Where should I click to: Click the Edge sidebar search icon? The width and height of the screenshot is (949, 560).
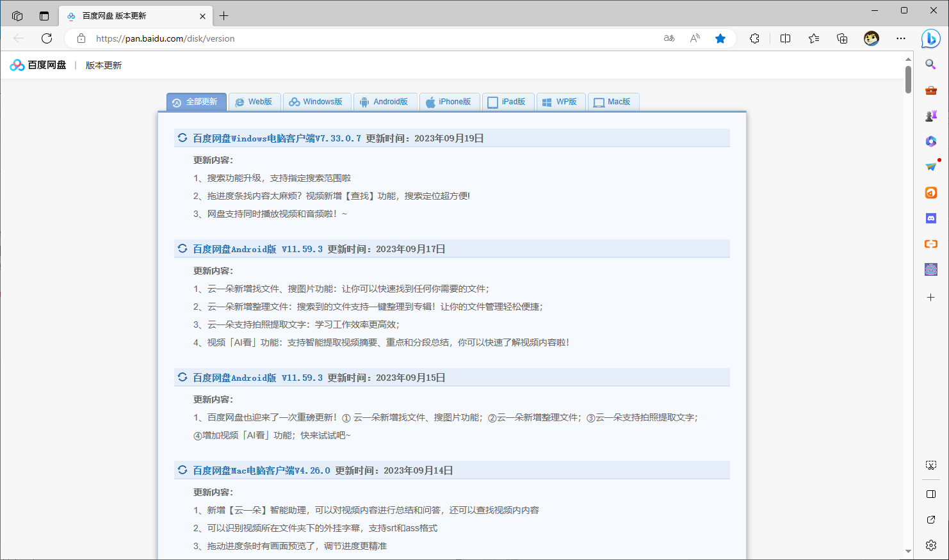coord(931,65)
